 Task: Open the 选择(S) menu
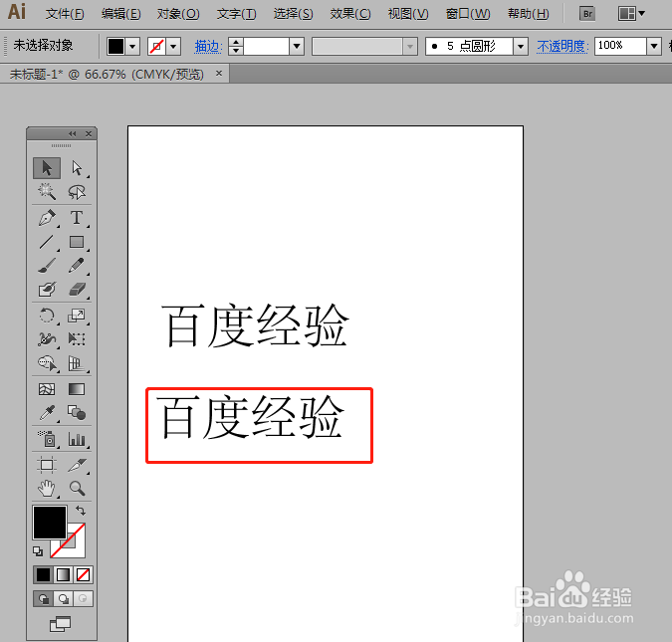coord(293,14)
